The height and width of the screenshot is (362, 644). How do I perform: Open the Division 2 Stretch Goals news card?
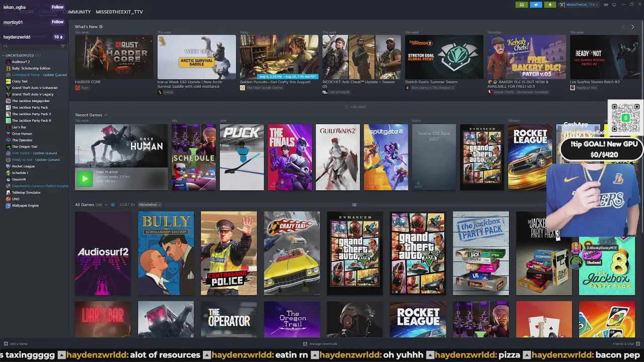point(444,57)
